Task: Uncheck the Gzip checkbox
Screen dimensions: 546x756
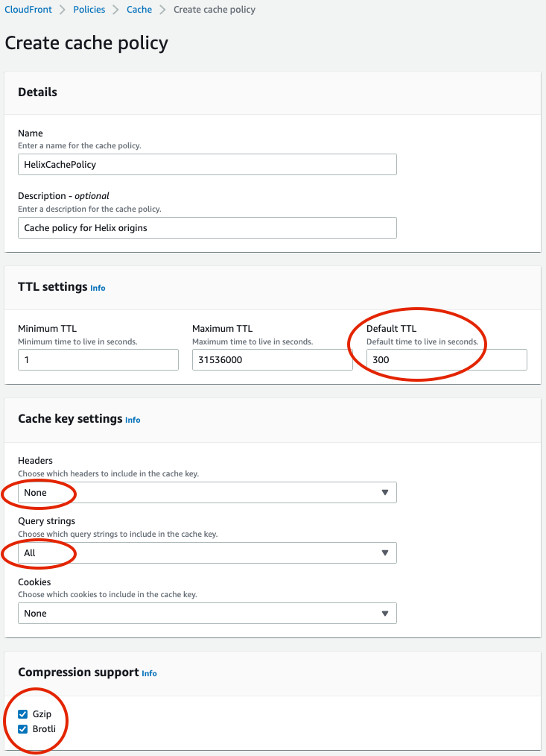Action: [22, 714]
